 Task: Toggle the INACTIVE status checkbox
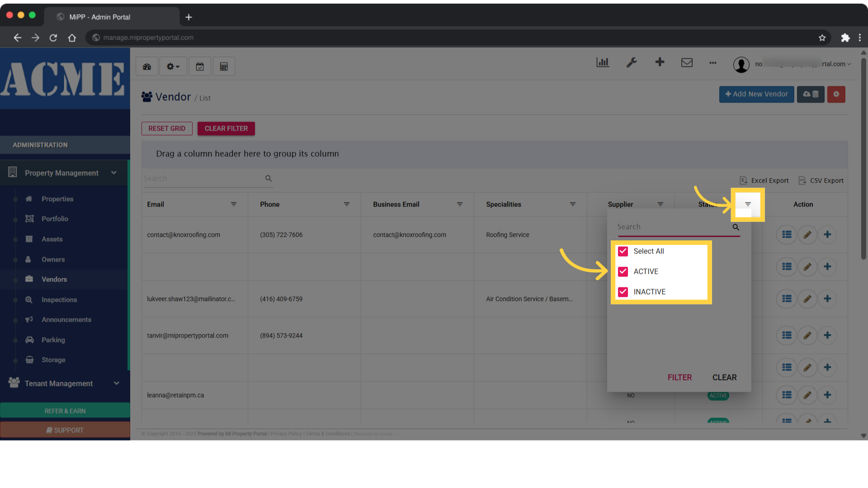623,292
